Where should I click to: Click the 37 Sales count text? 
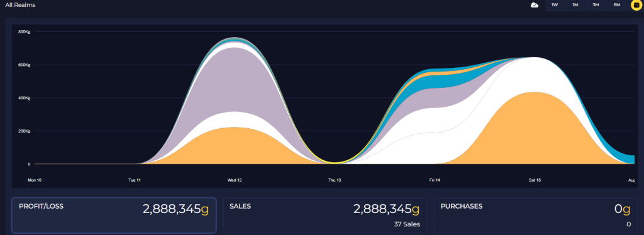click(407, 224)
